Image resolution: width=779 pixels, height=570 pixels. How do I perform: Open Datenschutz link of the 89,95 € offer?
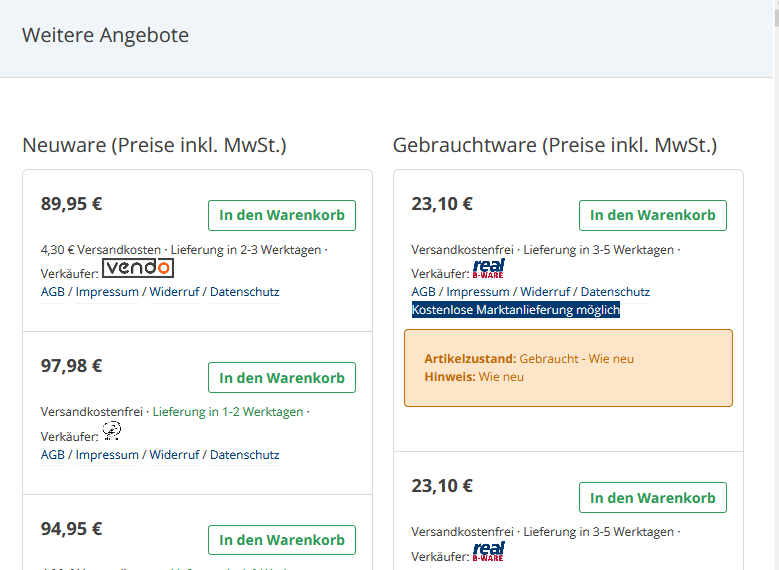pyautogui.click(x=244, y=292)
